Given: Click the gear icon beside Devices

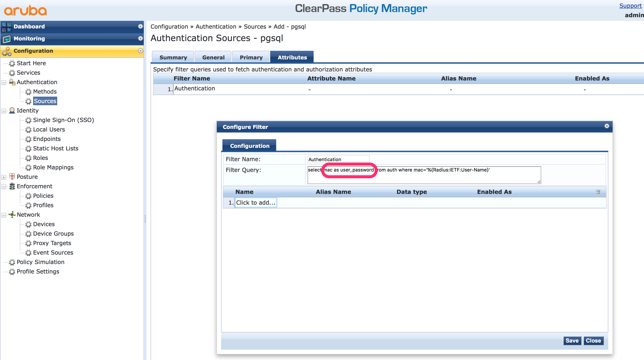Looking at the screenshot, I should pyautogui.click(x=28, y=224).
